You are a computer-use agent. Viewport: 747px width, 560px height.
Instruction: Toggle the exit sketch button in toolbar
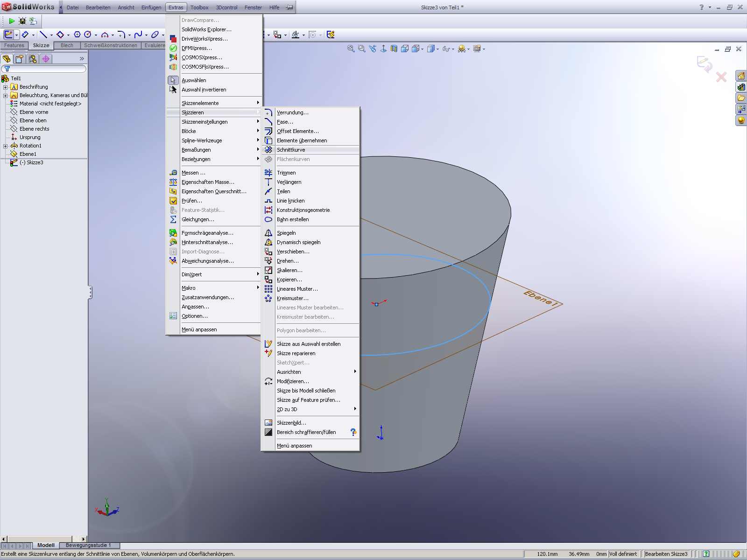point(8,35)
